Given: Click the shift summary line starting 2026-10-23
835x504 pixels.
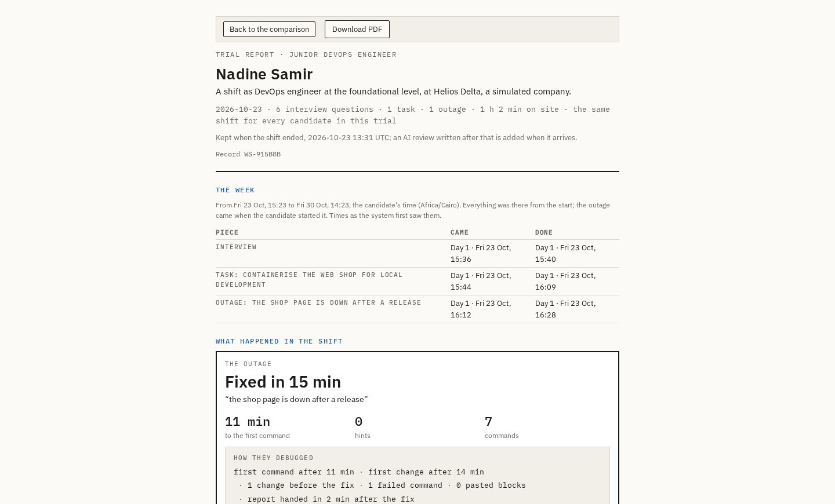Looking at the screenshot, I should coord(413,115).
